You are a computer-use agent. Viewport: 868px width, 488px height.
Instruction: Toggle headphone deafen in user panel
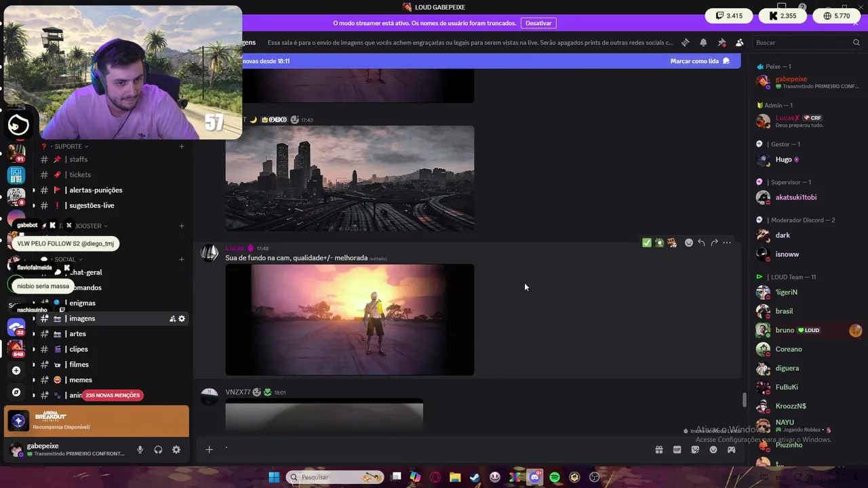[158, 449]
